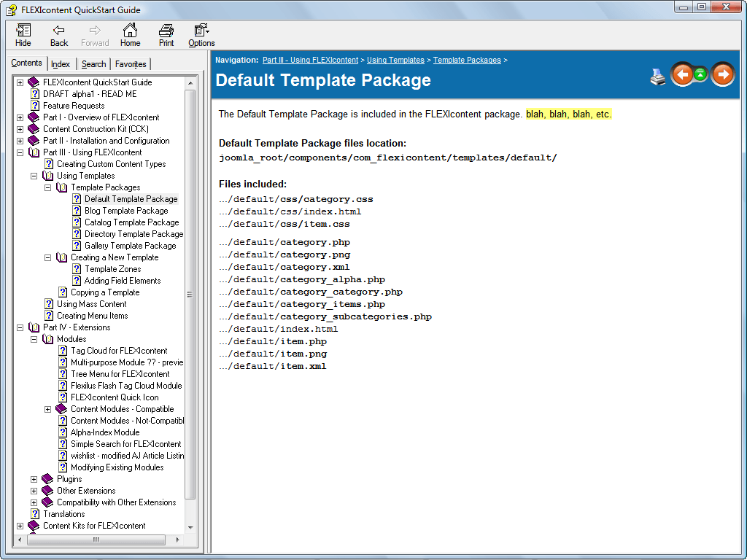Open Creating Custom Content Types topic

(112, 164)
